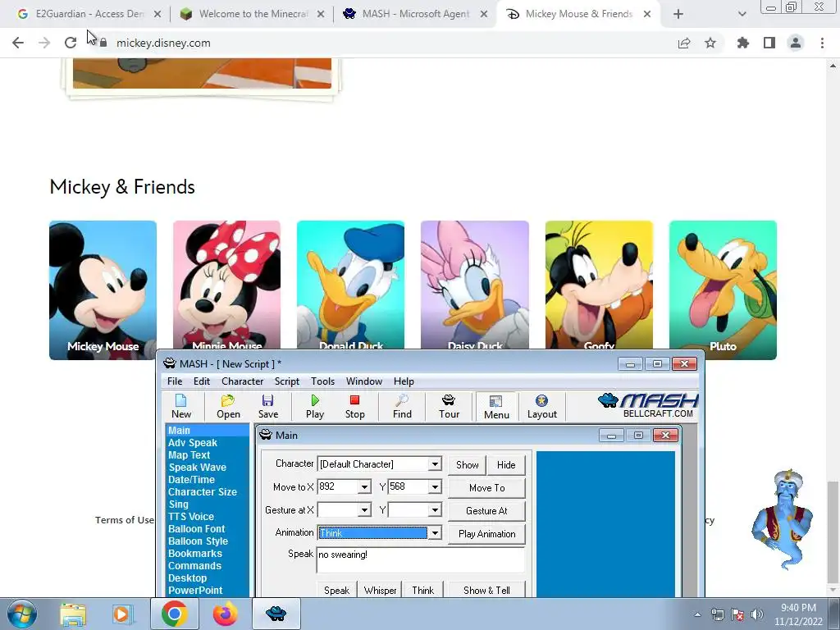Image resolution: width=840 pixels, height=630 pixels.
Task: Open the Tools menu
Action: tap(322, 381)
